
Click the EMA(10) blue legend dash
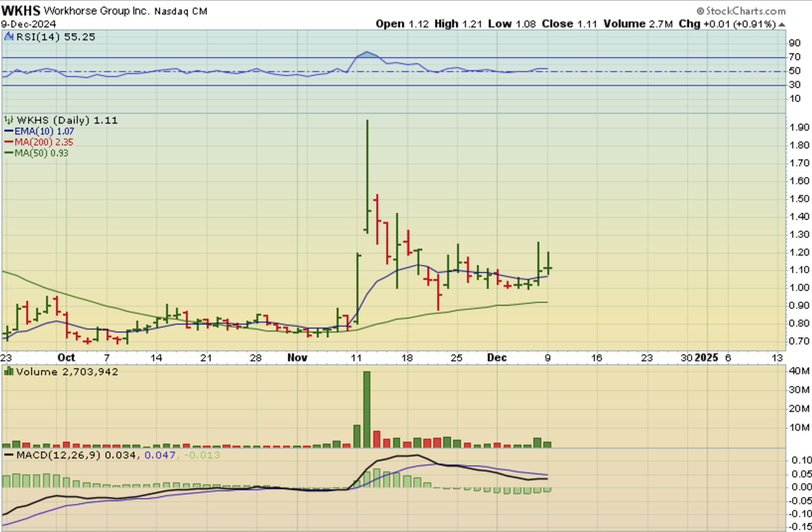click(x=9, y=131)
